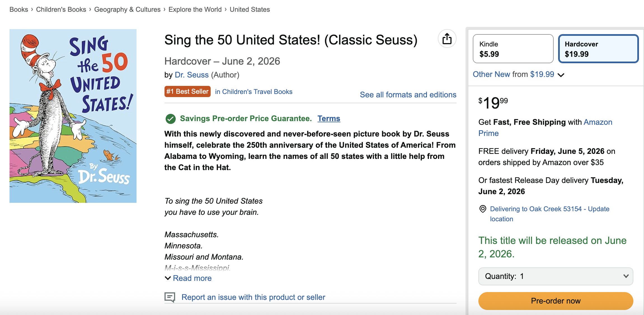Viewport: 644px width, 315px height.
Task: Open the Quantity dropdown
Action: [556, 276]
